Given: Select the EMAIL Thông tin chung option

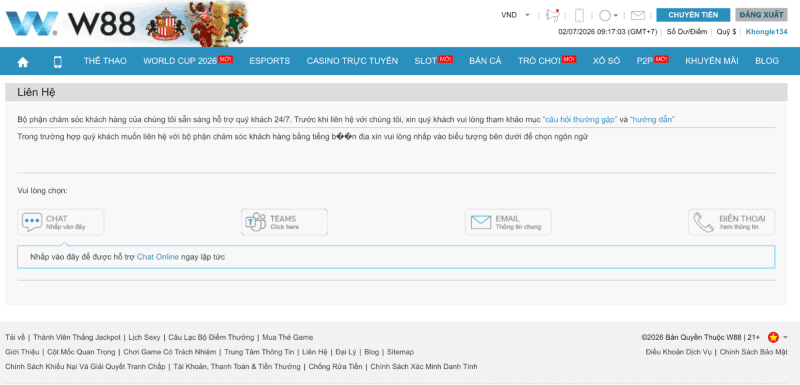Looking at the screenshot, I should (508, 222).
